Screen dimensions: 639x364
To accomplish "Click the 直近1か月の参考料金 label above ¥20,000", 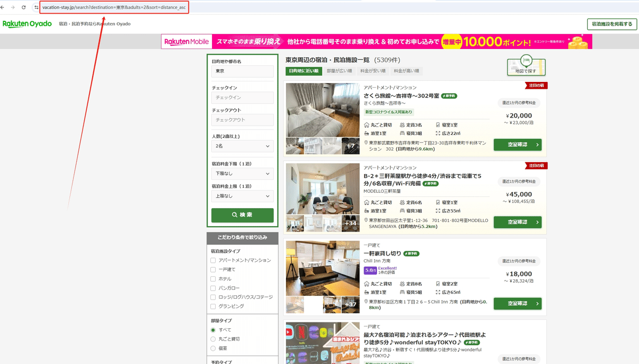I will point(520,102).
